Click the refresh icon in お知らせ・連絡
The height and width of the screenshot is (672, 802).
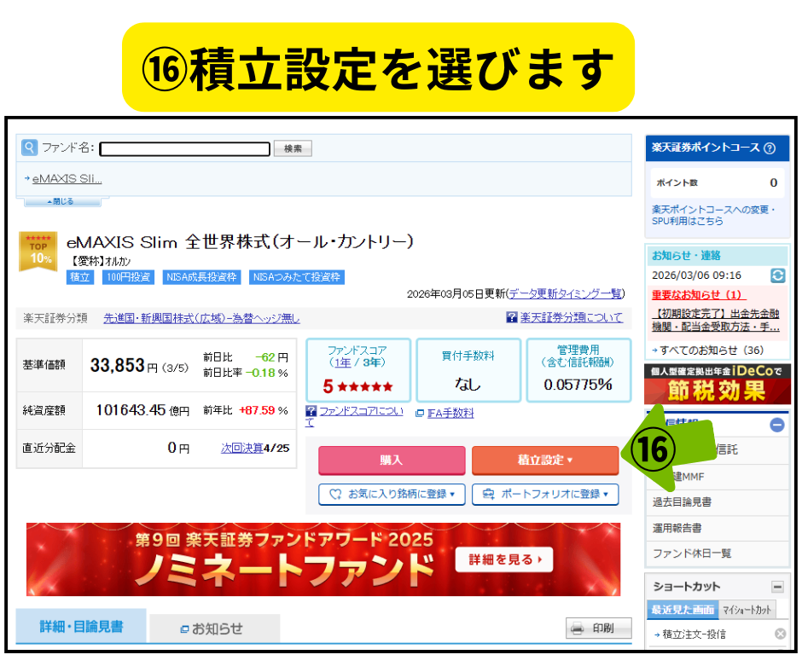point(777,275)
